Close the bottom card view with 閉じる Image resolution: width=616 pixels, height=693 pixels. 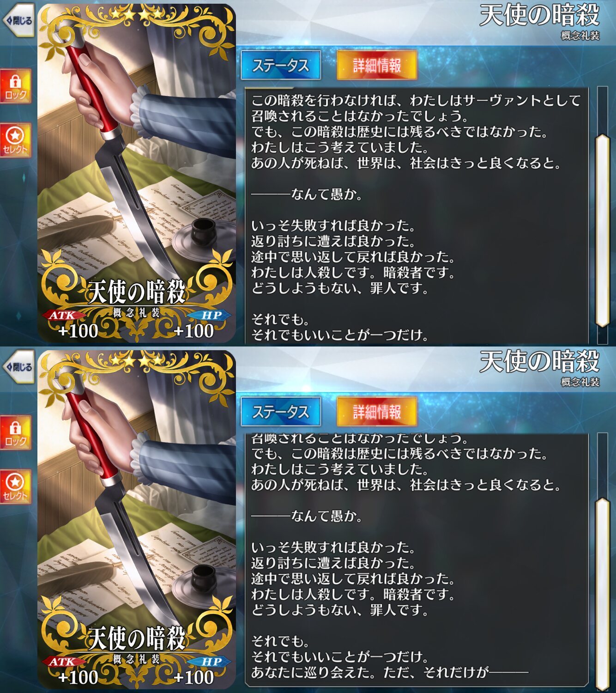click(x=18, y=367)
